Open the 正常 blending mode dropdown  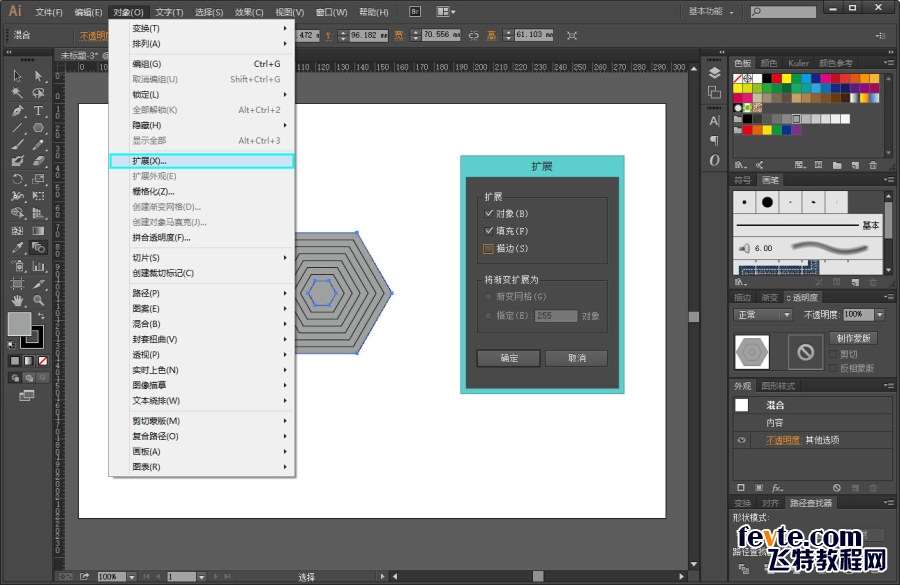tap(763, 315)
